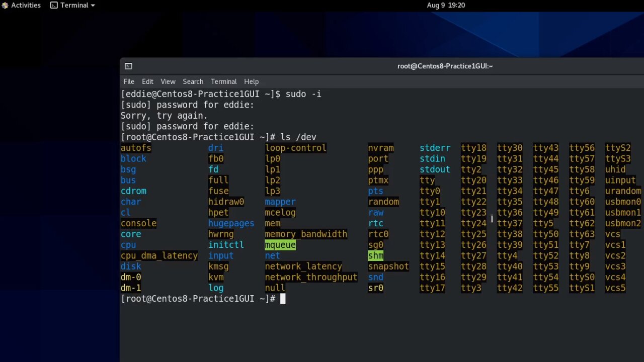Click the 'urandom' entry
The height and width of the screenshot is (362, 644).
[x=623, y=191]
